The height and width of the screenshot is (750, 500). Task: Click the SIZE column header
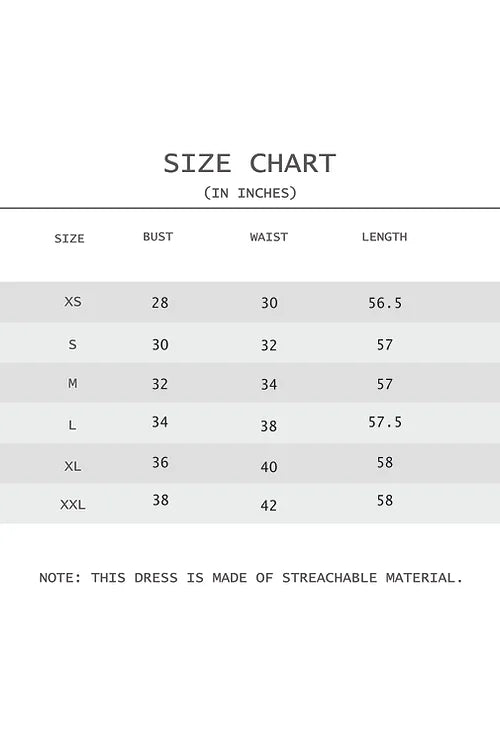coord(69,239)
